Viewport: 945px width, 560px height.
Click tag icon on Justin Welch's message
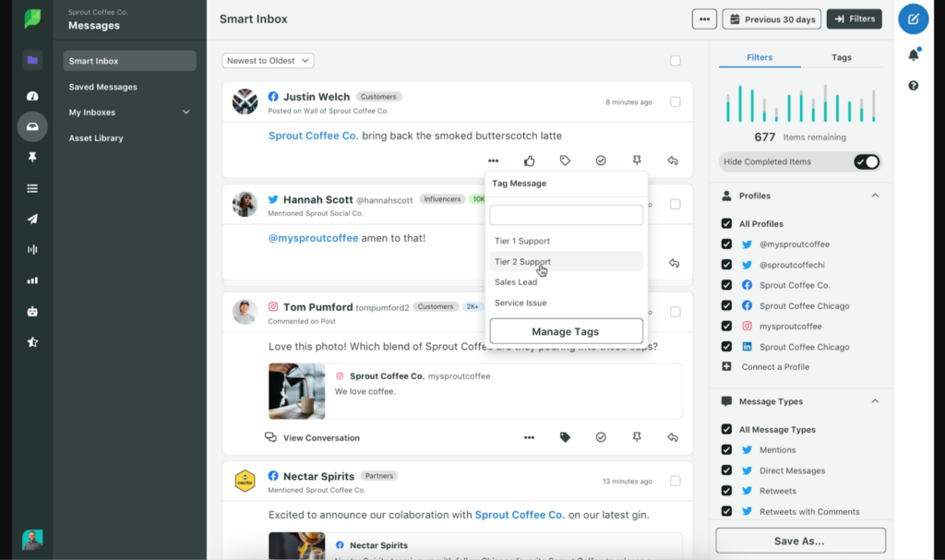click(x=565, y=161)
